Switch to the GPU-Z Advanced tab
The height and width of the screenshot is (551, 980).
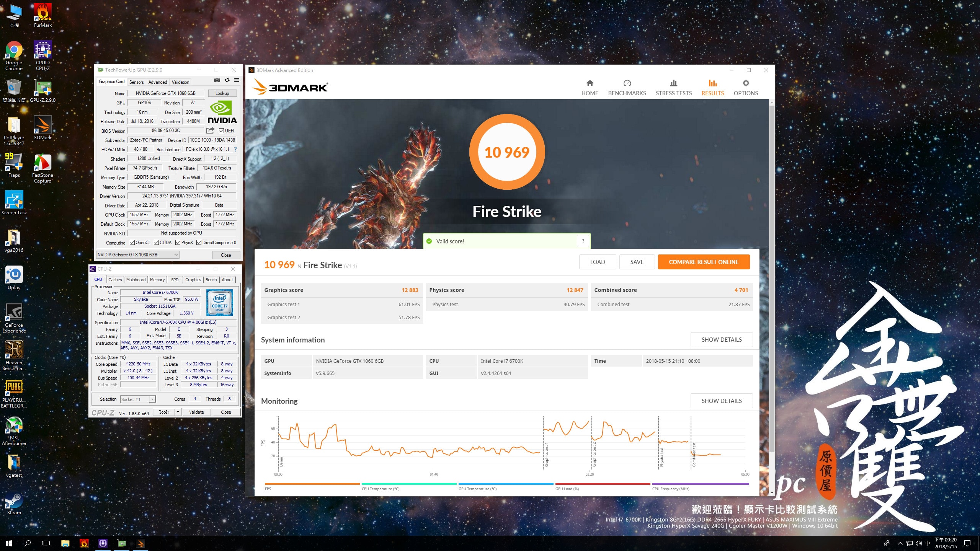coord(157,82)
